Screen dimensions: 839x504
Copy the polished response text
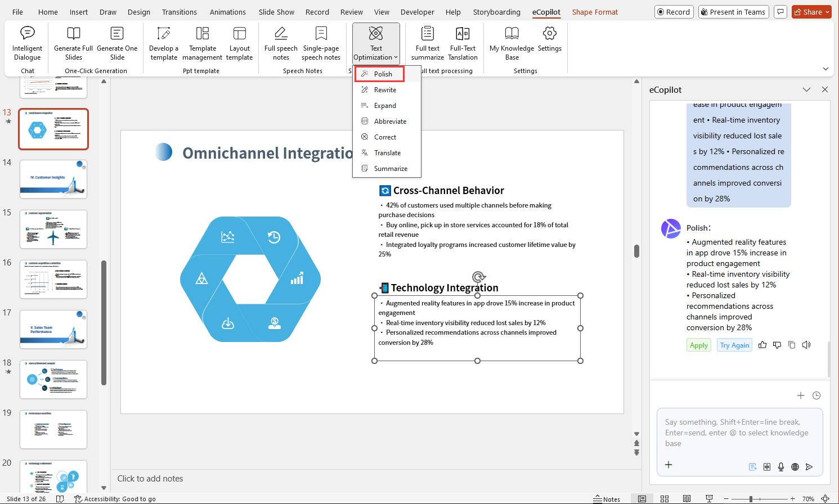[x=792, y=345]
